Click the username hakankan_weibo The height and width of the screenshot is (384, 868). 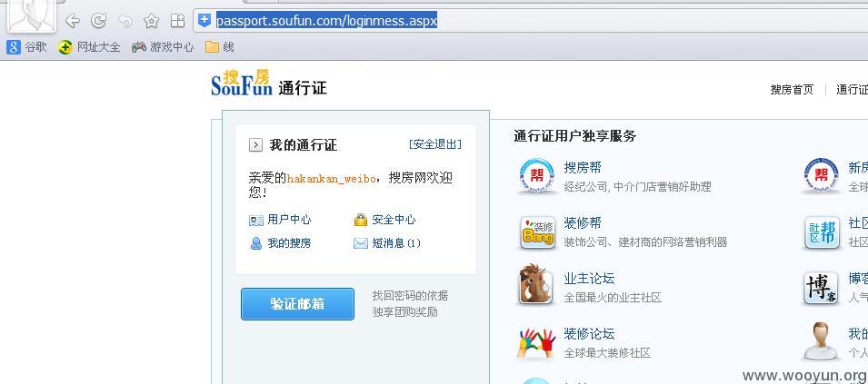click(331, 179)
